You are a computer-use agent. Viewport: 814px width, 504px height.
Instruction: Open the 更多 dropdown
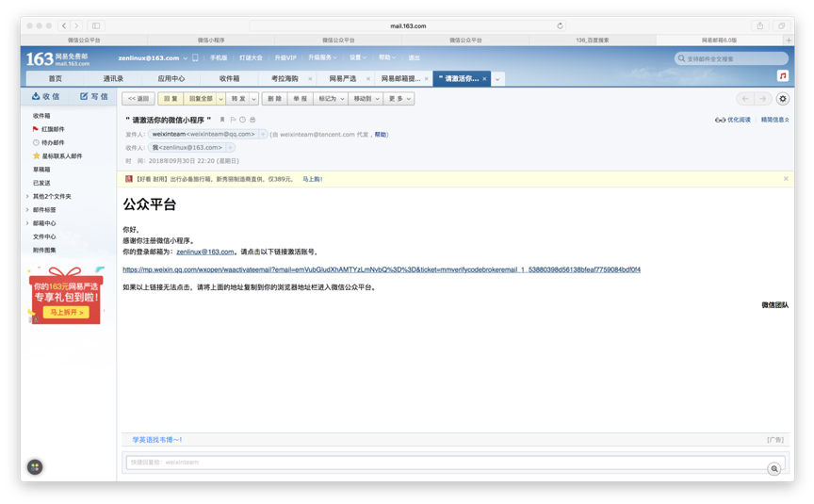(x=399, y=99)
